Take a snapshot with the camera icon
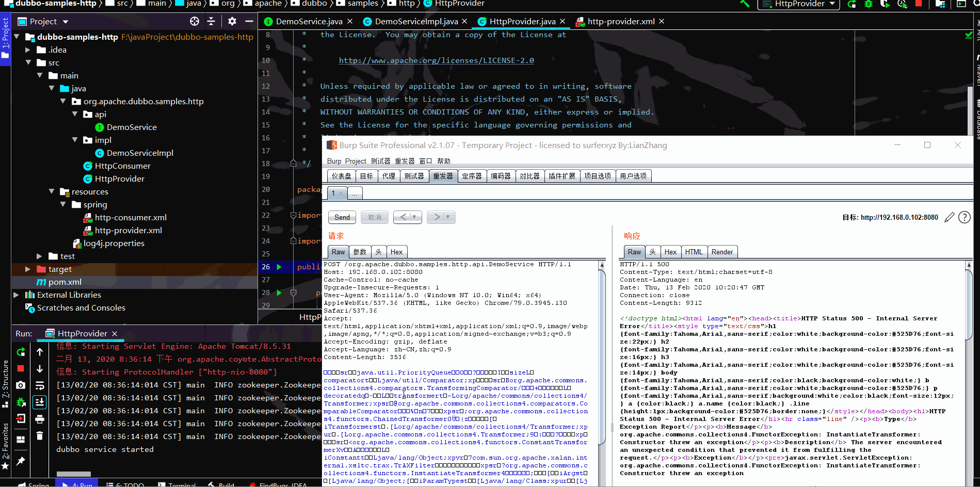 point(21,385)
